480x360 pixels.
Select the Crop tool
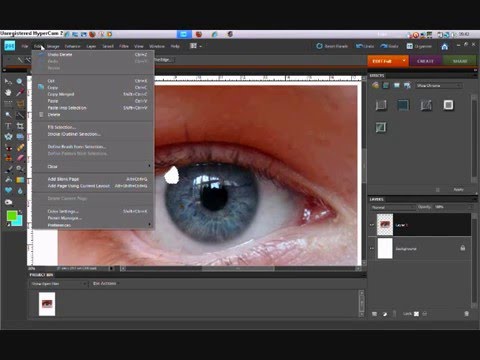[20, 126]
